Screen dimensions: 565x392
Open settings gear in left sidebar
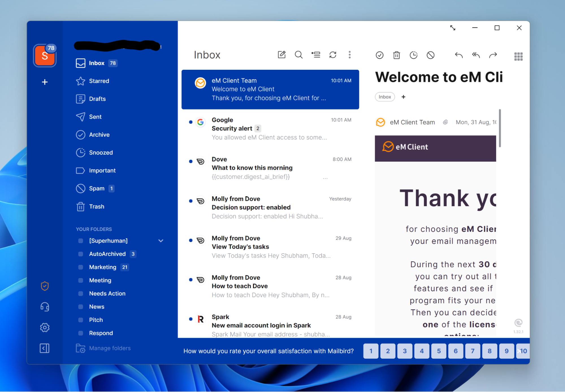[x=45, y=327]
